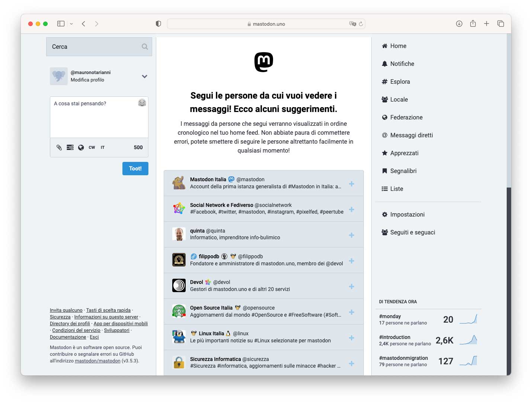Open the Modifica profilo link
532x403 pixels.
click(x=87, y=80)
